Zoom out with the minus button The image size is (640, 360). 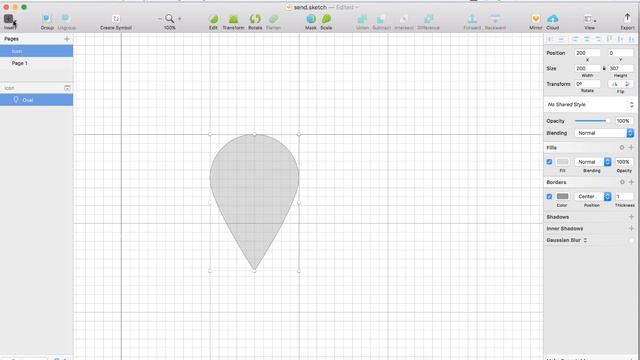coord(160,19)
